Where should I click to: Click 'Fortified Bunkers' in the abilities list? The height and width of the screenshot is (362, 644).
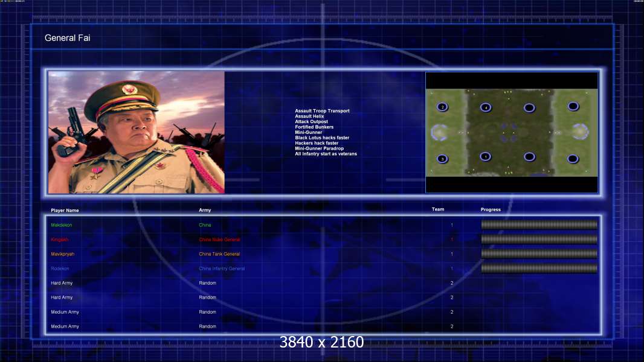pyautogui.click(x=314, y=127)
